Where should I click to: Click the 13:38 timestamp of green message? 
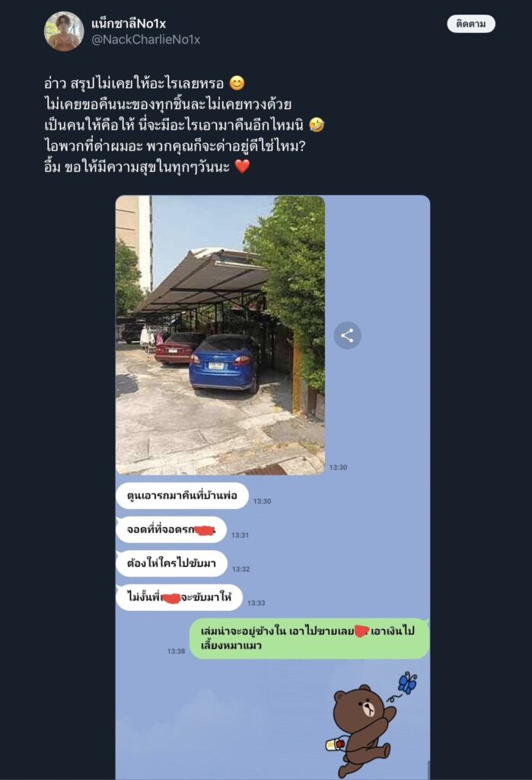click(x=176, y=651)
